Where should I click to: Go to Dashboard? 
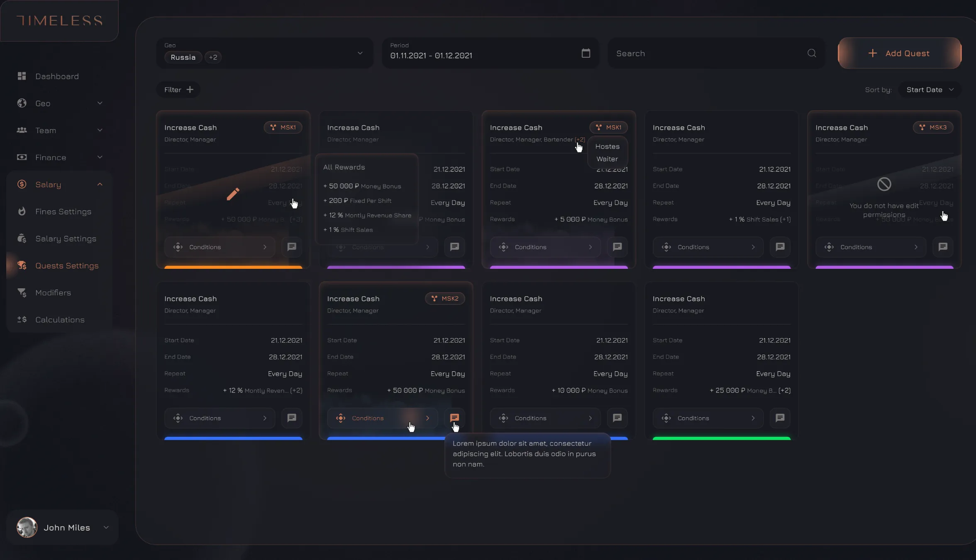57,76
